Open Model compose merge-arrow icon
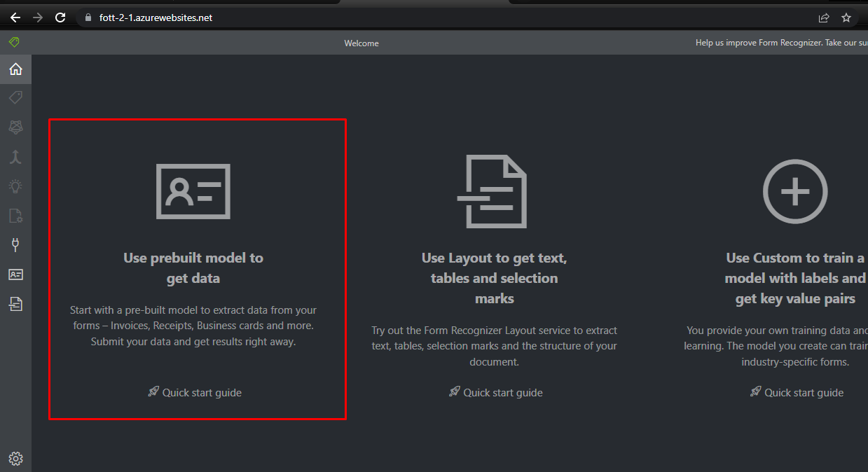This screenshot has width=868, height=472. pyautogui.click(x=15, y=156)
